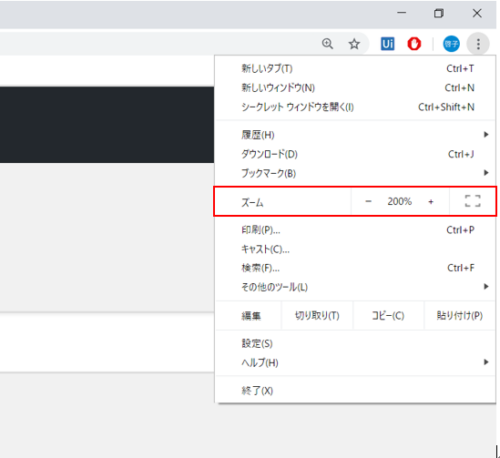Open シークレット ウィンドウを開く(I) incognito window

click(x=356, y=107)
